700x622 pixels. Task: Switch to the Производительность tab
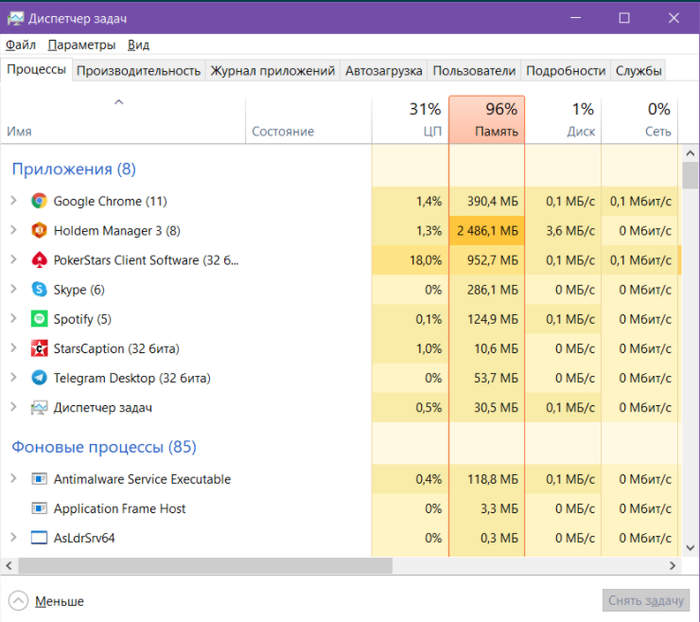pyautogui.click(x=139, y=71)
